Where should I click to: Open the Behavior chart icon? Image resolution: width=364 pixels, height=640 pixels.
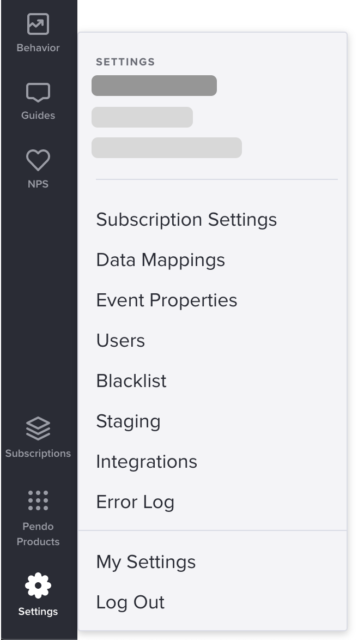[38, 24]
